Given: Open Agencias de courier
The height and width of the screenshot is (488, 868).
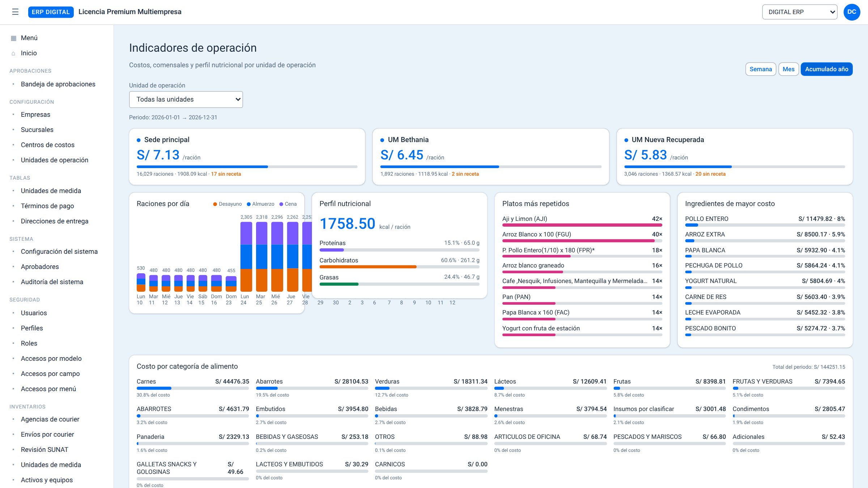Looking at the screenshot, I should point(50,419).
